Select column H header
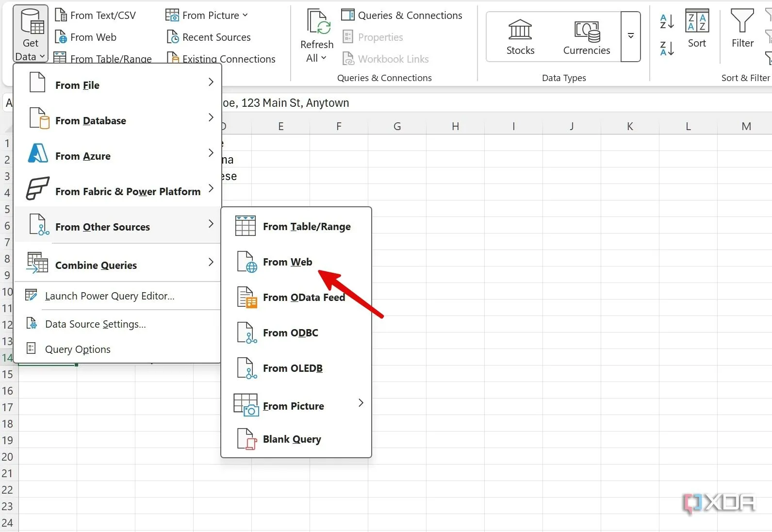This screenshot has width=772, height=532. (x=455, y=126)
